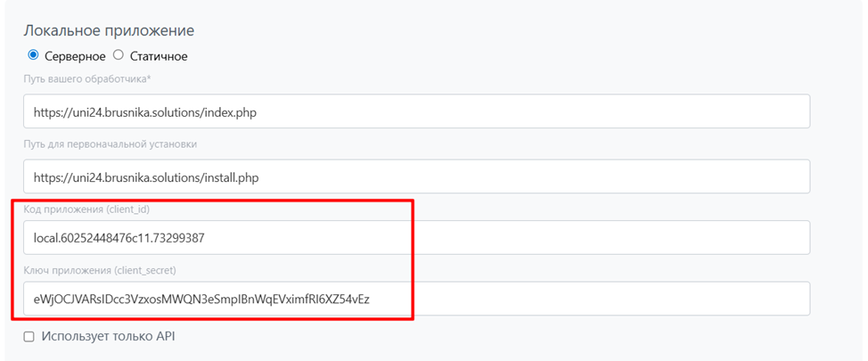This screenshot has height=361, width=868.
Task: Click the "Локальное приложение" heading
Action: tap(109, 30)
